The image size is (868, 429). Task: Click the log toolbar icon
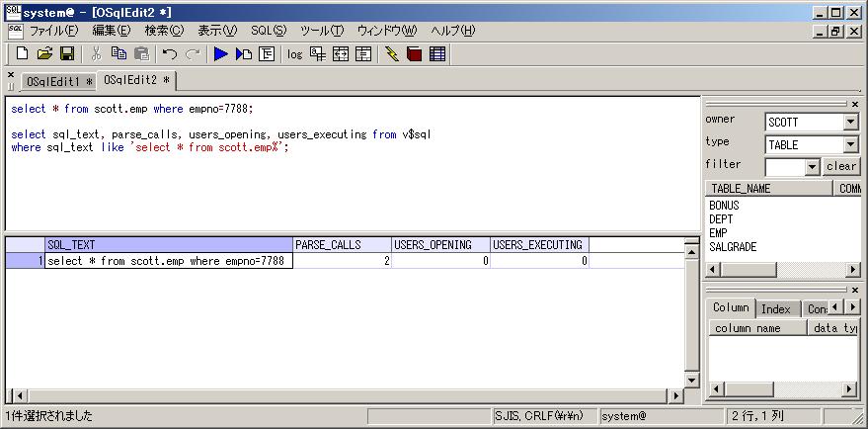(x=294, y=54)
